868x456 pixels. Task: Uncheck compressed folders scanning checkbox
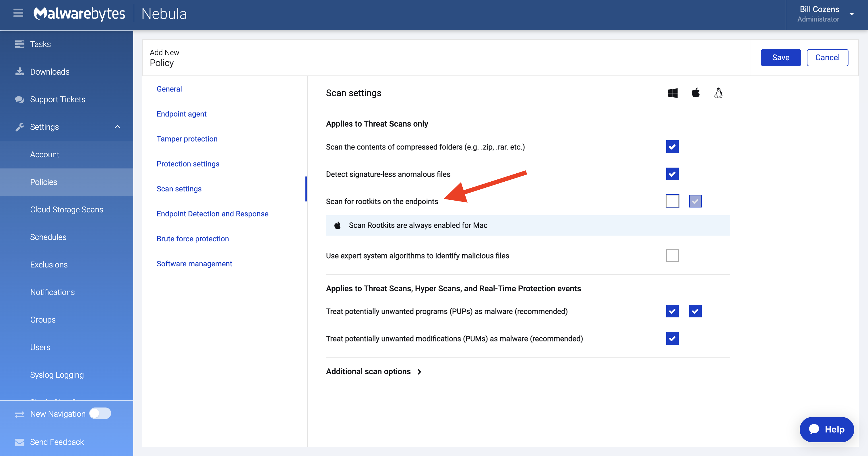pyautogui.click(x=672, y=147)
